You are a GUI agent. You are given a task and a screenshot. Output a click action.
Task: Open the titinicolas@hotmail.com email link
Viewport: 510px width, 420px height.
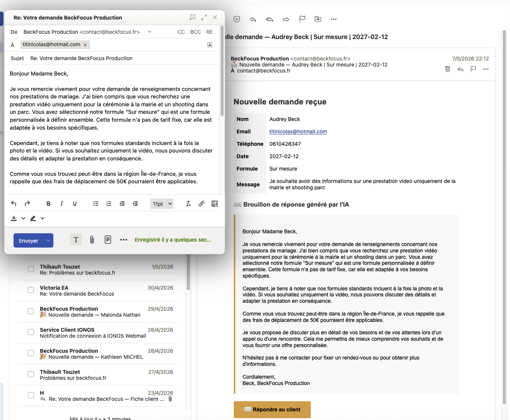(298, 131)
